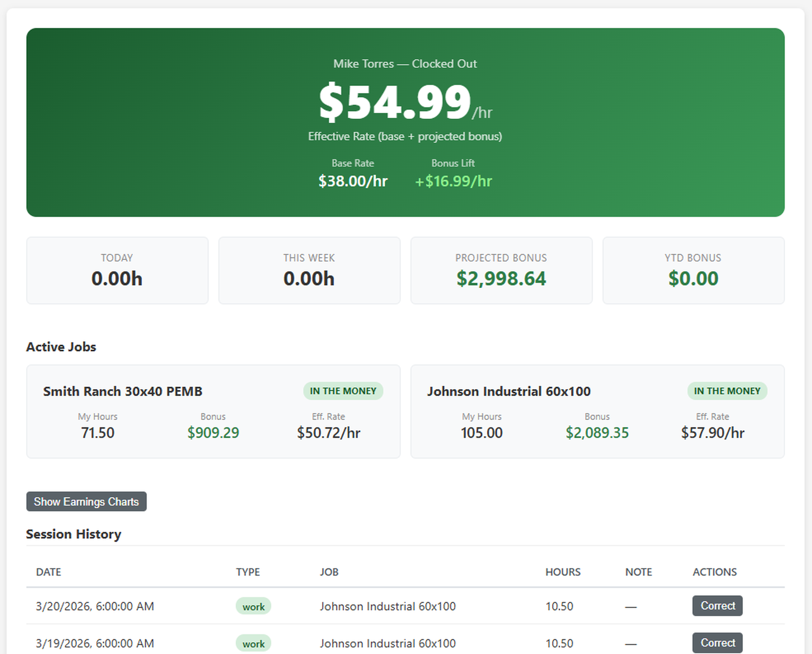Click the 10.50 hours cell for 3/19/2026
Screen dimensions: 812x654
[x=559, y=643]
